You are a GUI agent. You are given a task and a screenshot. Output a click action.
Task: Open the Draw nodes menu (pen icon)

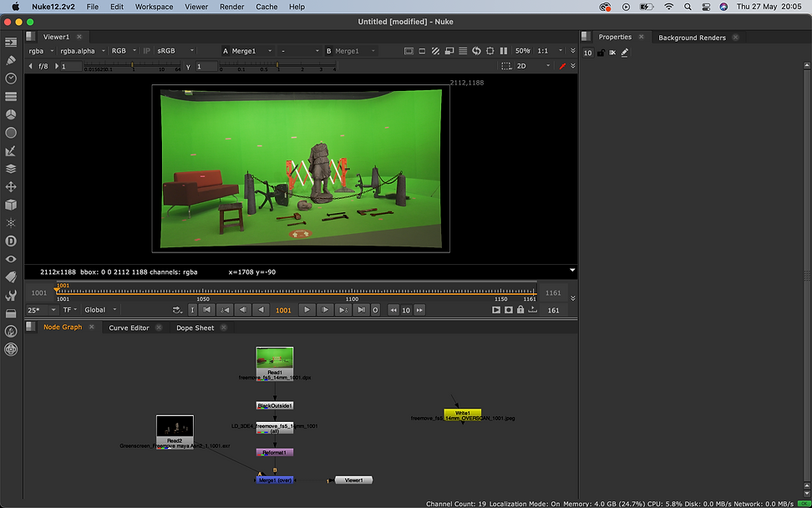point(10,60)
